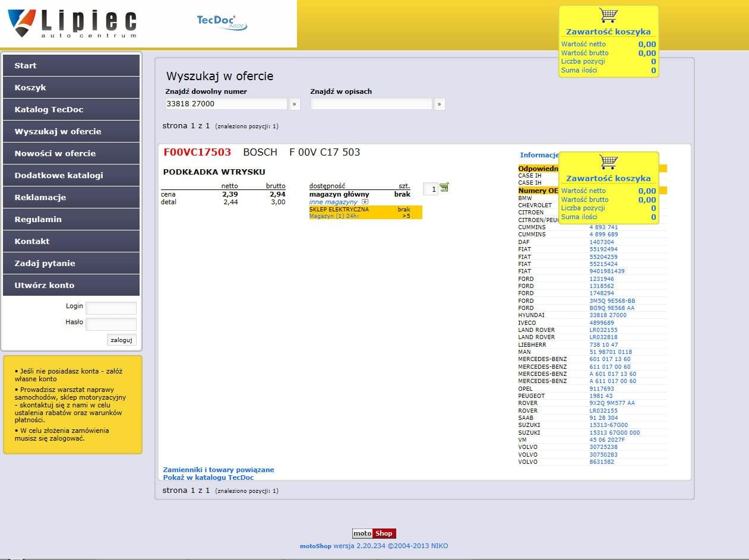Open Katalog TecDoc menu item
The width and height of the screenshot is (749, 560).
click(x=71, y=109)
